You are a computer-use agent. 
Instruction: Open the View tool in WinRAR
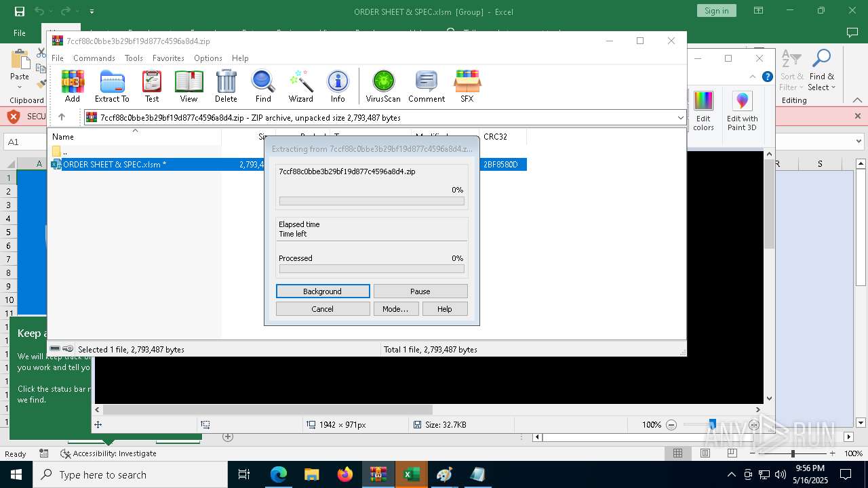(189, 86)
